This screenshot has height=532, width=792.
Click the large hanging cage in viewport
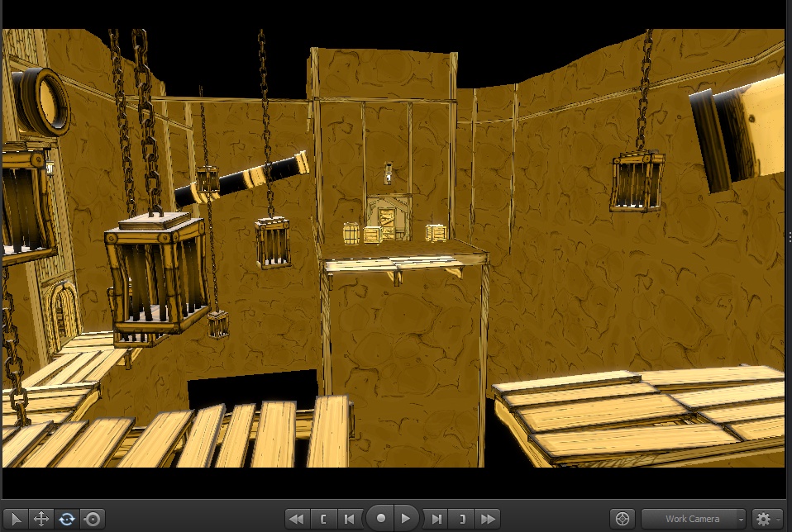pyautogui.click(x=158, y=273)
